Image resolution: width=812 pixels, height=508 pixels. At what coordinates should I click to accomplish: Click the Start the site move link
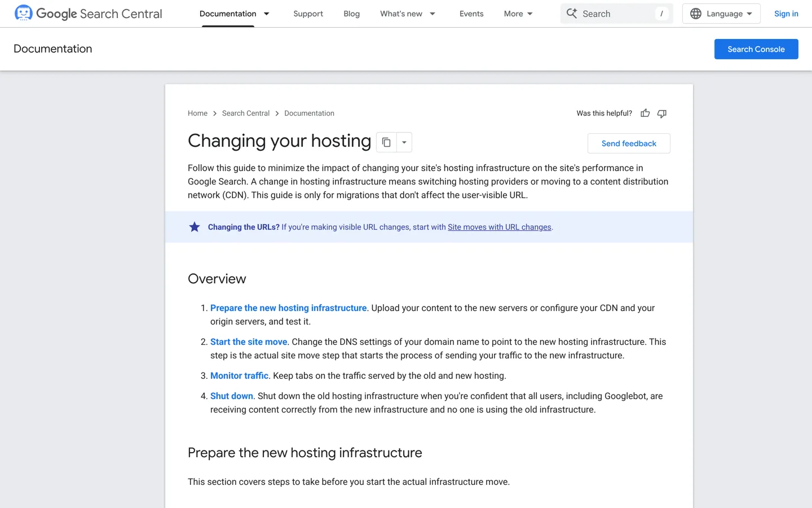coord(249,341)
